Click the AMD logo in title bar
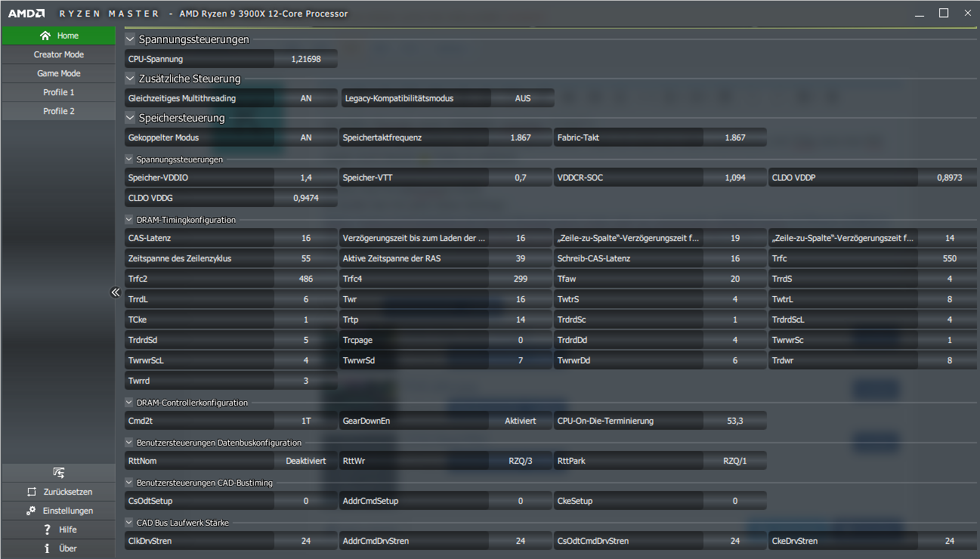Viewport: 980px width, 559px height. pyautogui.click(x=26, y=14)
